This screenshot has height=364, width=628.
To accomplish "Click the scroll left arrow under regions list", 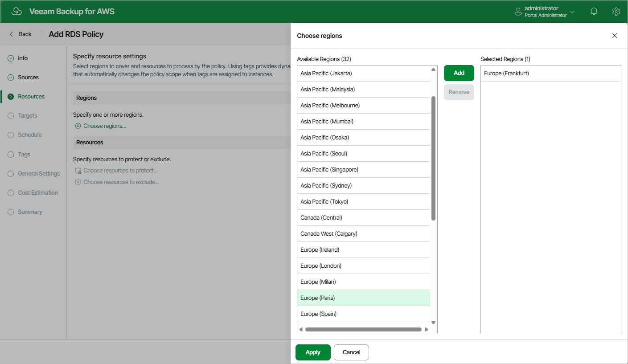I will [301, 330].
